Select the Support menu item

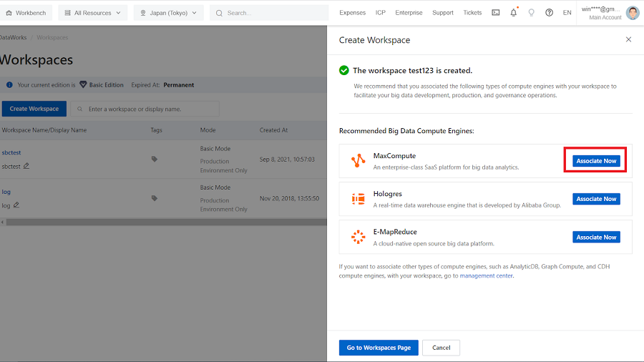click(x=442, y=13)
